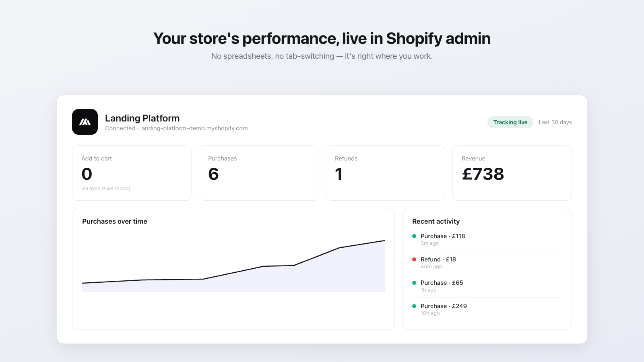Screen dimensions: 644x362
Task: Click the via Web Pixel (soon) note
Action: (106, 189)
